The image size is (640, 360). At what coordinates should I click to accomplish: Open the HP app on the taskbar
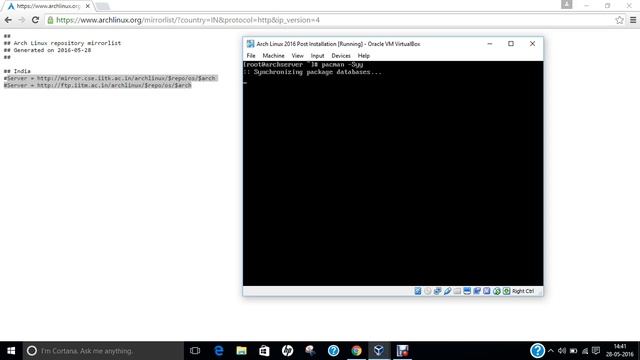287,351
